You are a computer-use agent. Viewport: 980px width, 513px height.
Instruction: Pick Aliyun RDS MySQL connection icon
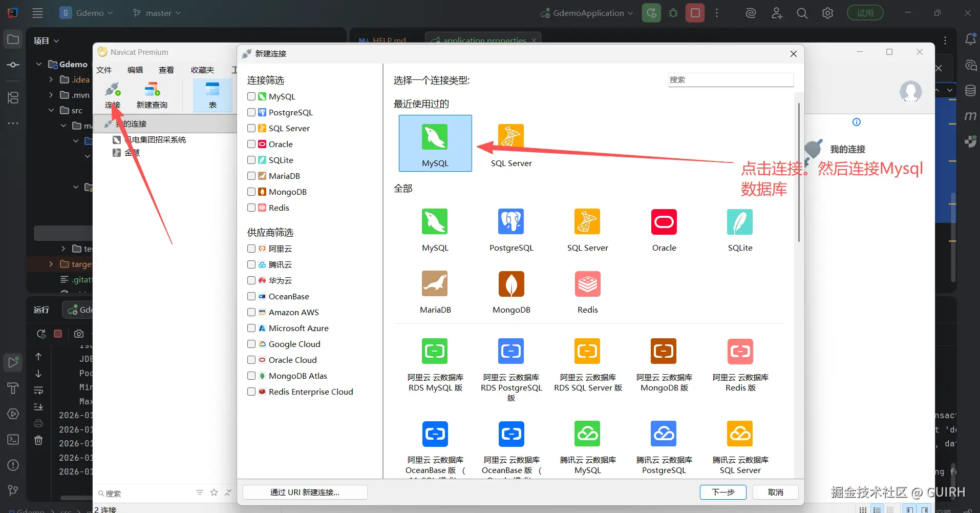coord(435,351)
